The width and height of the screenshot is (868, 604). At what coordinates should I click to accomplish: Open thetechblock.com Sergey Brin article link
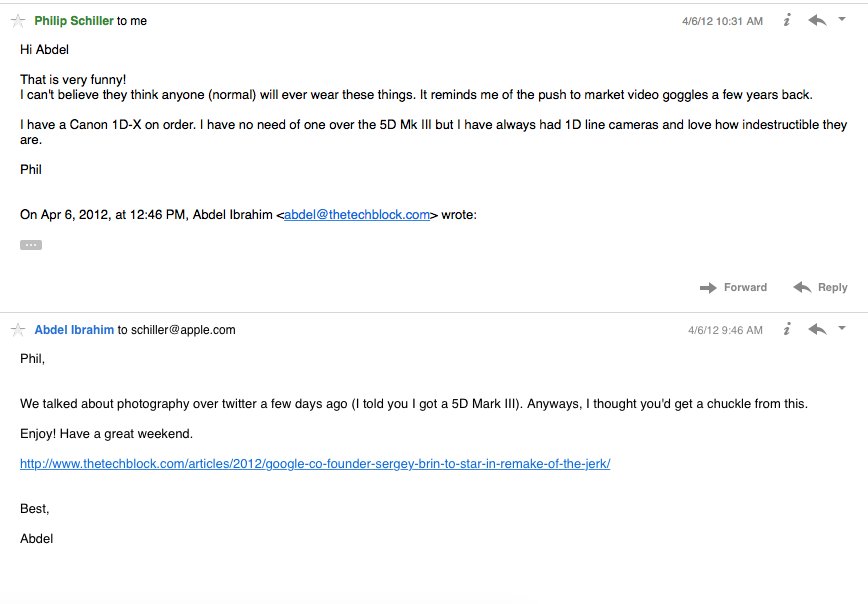click(315, 464)
